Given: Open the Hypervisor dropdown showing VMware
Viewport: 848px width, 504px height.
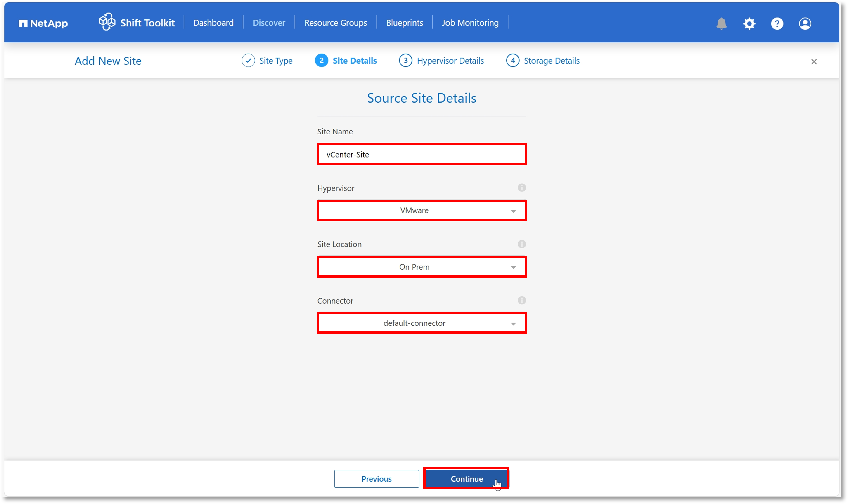Looking at the screenshot, I should [x=421, y=211].
